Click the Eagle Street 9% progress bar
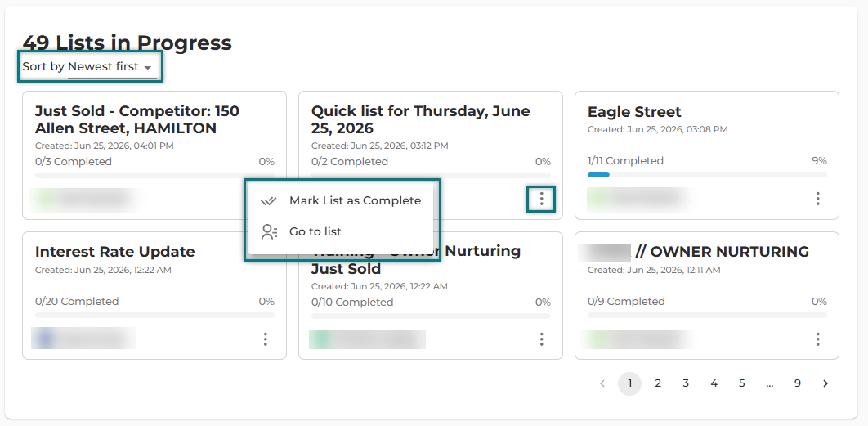This screenshot has height=426, width=868. [x=707, y=174]
